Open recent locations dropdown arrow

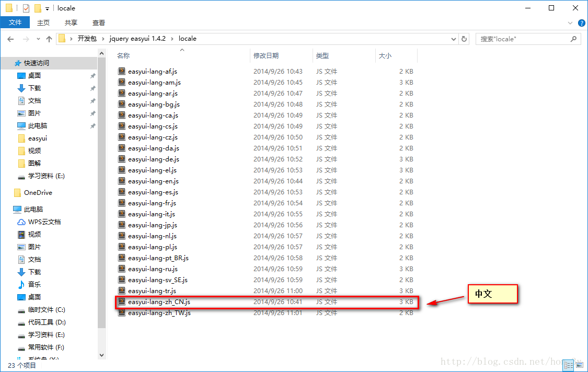pyautogui.click(x=38, y=39)
